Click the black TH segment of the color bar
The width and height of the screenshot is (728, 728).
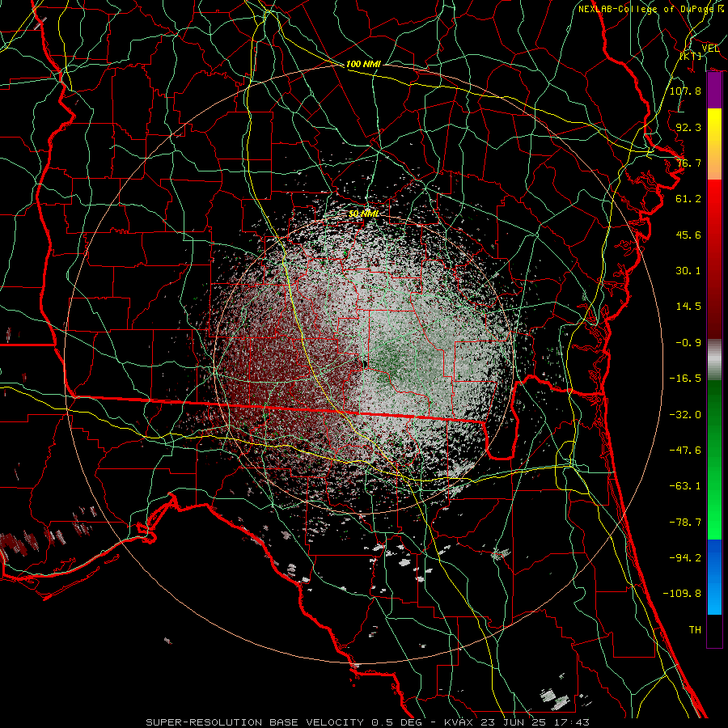click(714, 631)
